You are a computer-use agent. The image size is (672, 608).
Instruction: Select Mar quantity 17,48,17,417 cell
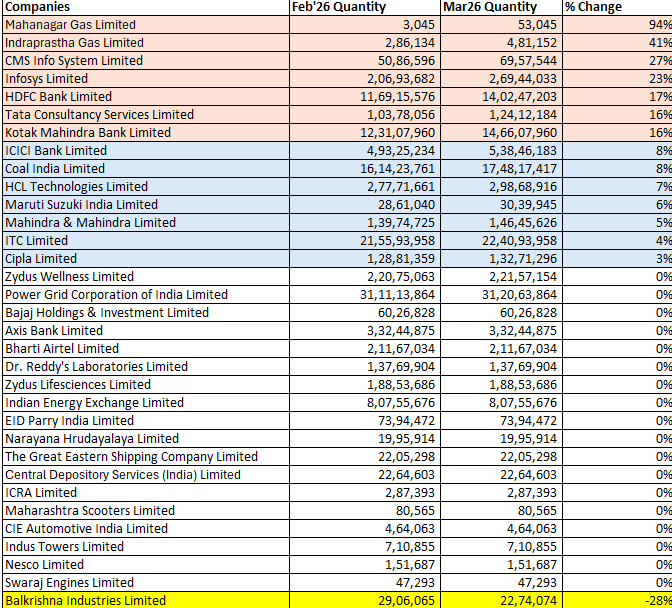501,169
